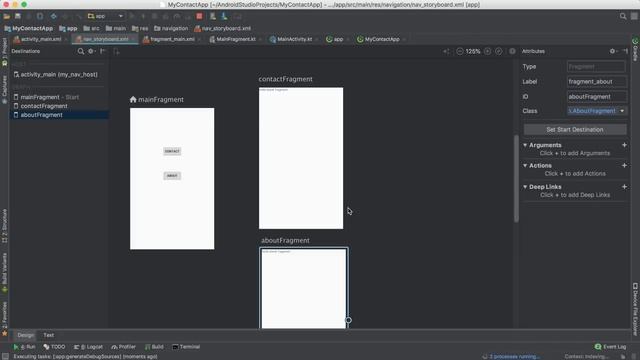
Task: Open the AVD Manager toolbar icon
Action: (x=213, y=16)
